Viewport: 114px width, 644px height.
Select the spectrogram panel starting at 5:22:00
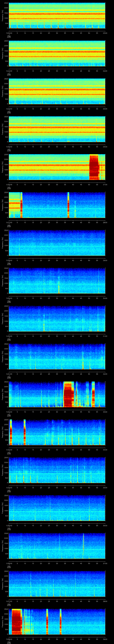(57, 16)
